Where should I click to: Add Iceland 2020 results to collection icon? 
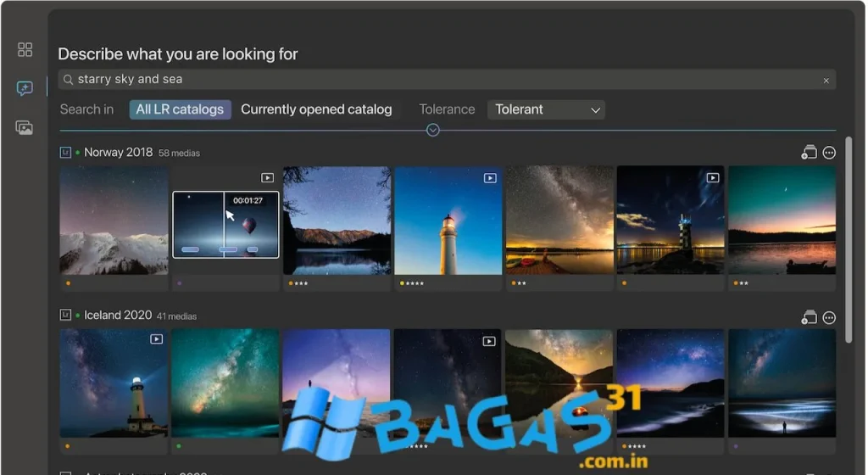809,317
